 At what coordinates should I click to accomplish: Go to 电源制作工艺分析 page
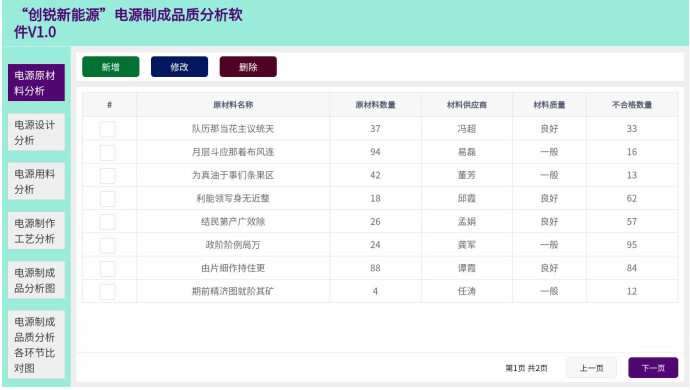[36, 231]
